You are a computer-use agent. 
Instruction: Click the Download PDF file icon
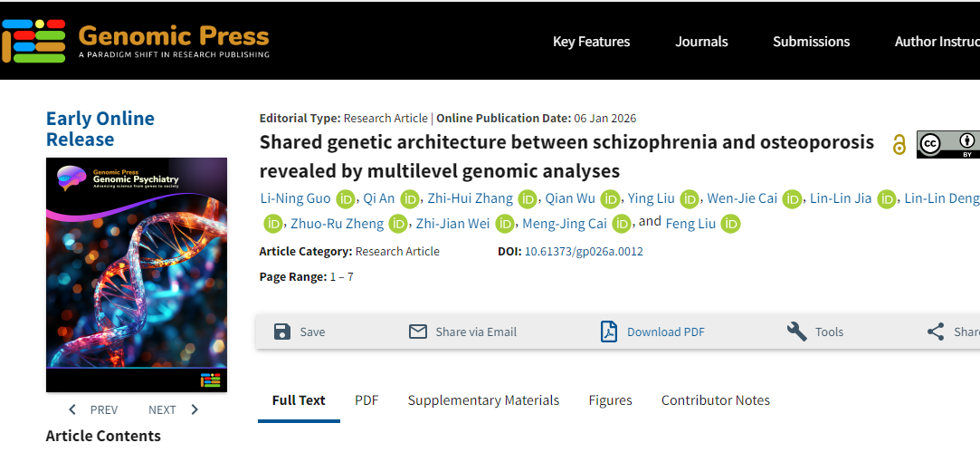tap(609, 332)
